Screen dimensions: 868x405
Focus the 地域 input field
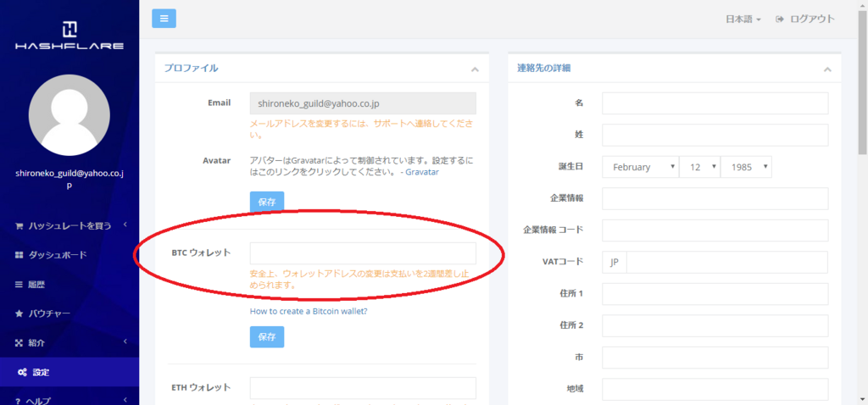click(715, 390)
